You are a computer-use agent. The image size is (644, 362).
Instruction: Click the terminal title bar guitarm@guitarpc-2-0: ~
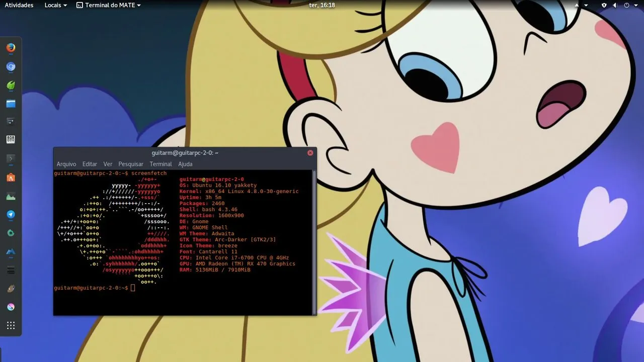(185, 153)
